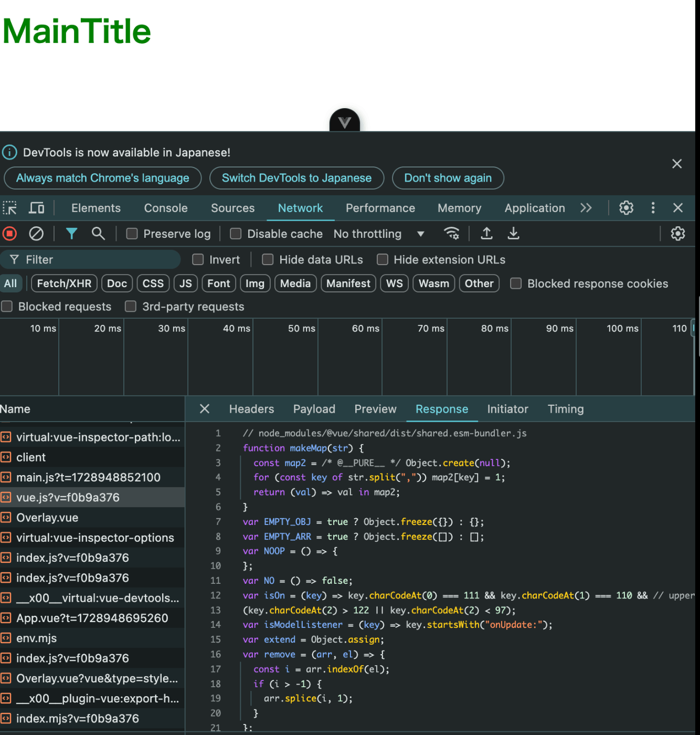Filter requests by Other
700x735 pixels.
[x=479, y=283]
